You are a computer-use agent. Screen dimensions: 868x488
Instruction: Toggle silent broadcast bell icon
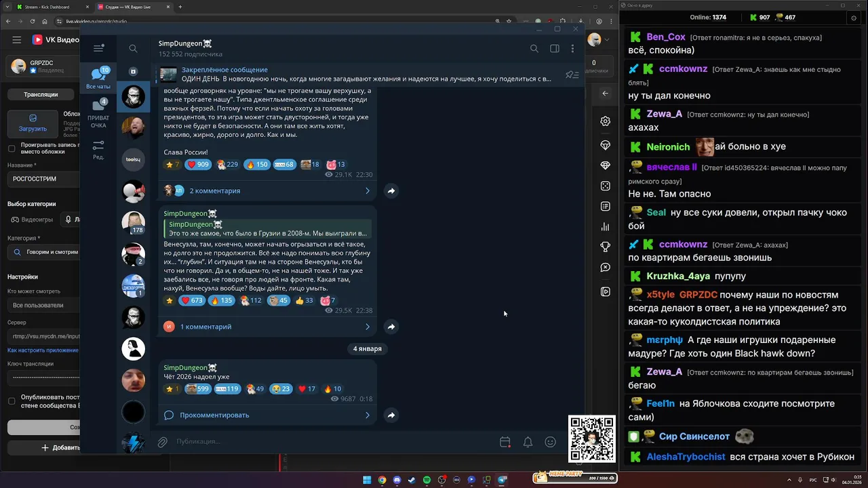[528, 442]
